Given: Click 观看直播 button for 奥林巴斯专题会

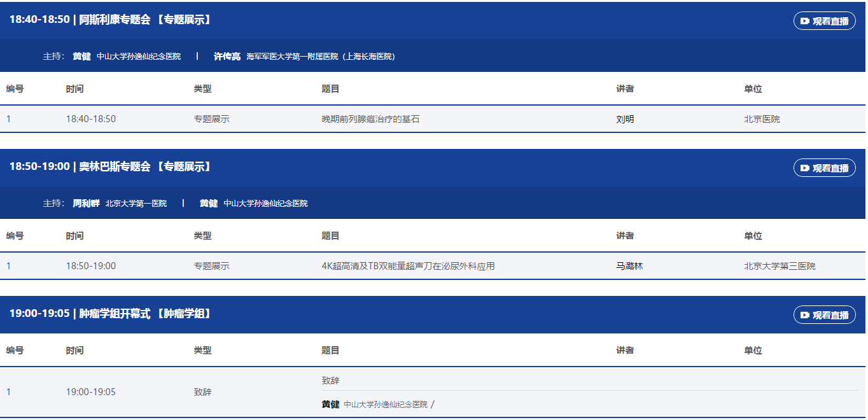Looking at the screenshot, I should tap(824, 168).
